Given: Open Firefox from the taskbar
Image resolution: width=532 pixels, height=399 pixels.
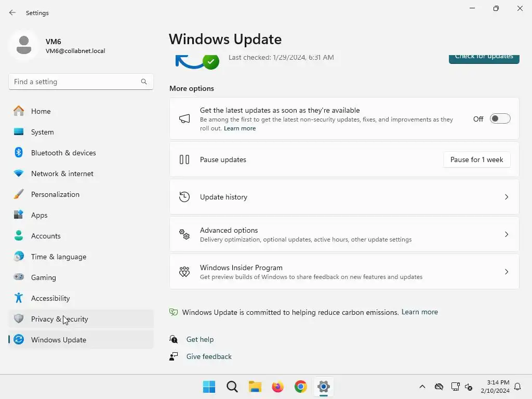Looking at the screenshot, I should point(277,387).
